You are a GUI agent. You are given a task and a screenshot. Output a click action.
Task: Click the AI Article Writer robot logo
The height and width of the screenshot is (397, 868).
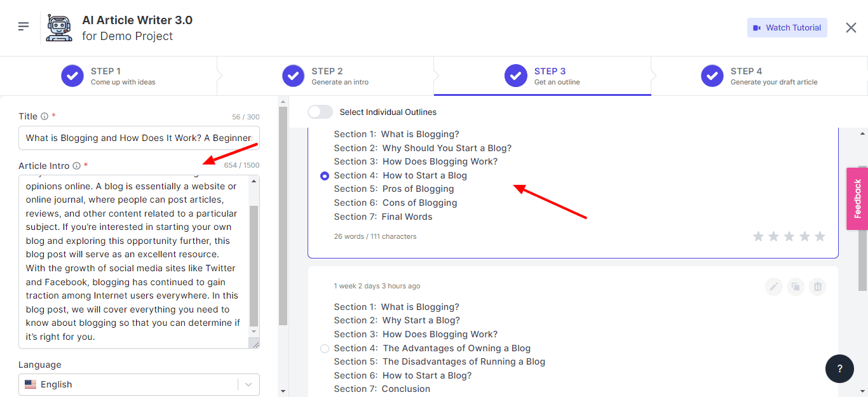pyautogui.click(x=60, y=27)
